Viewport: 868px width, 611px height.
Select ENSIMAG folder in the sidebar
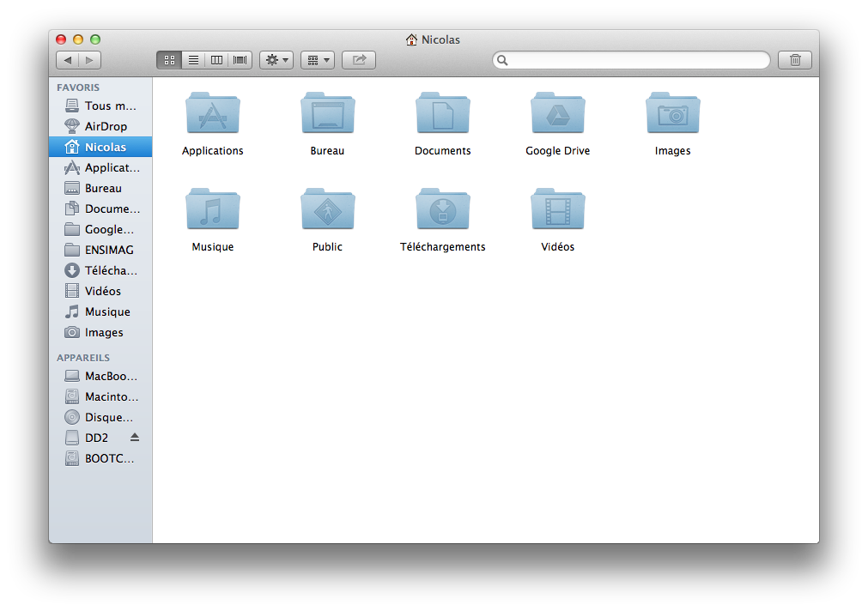pos(108,250)
